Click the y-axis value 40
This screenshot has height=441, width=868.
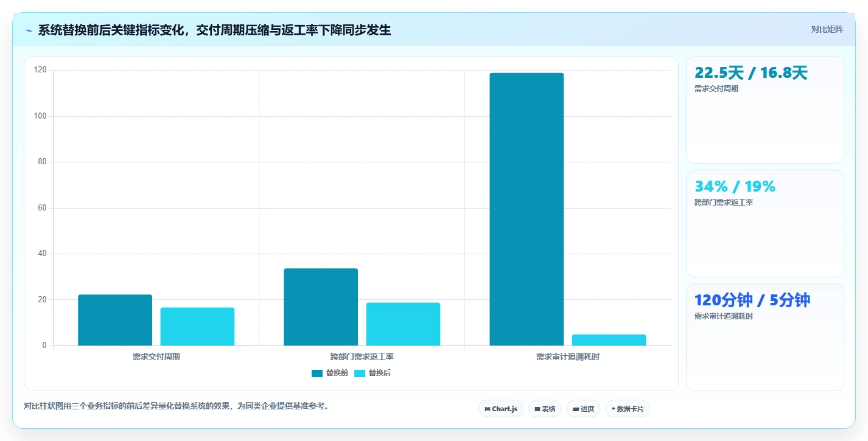point(42,254)
